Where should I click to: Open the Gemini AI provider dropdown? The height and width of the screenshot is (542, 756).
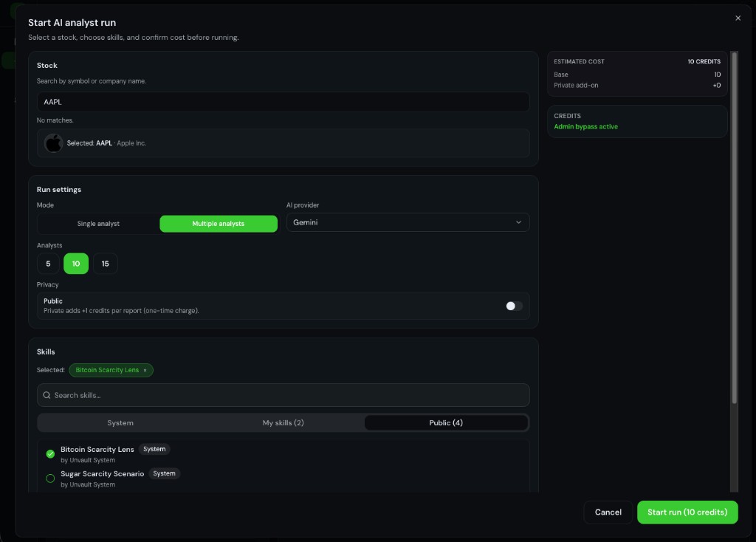[408, 222]
